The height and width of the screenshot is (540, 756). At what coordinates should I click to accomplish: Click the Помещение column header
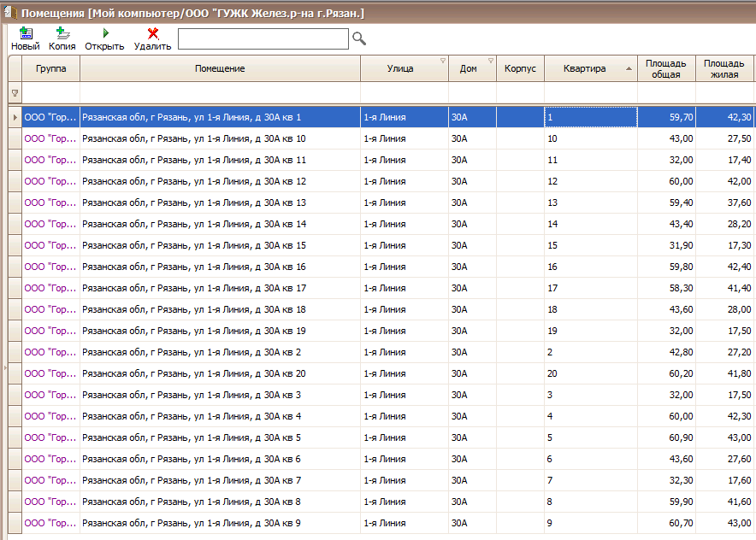coord(220,69)
